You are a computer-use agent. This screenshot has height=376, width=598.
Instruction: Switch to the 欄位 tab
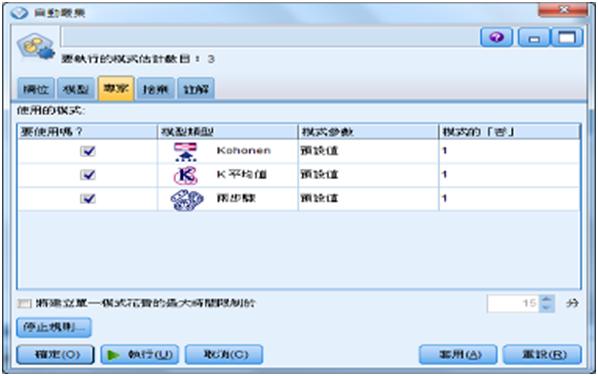(36, 89)
